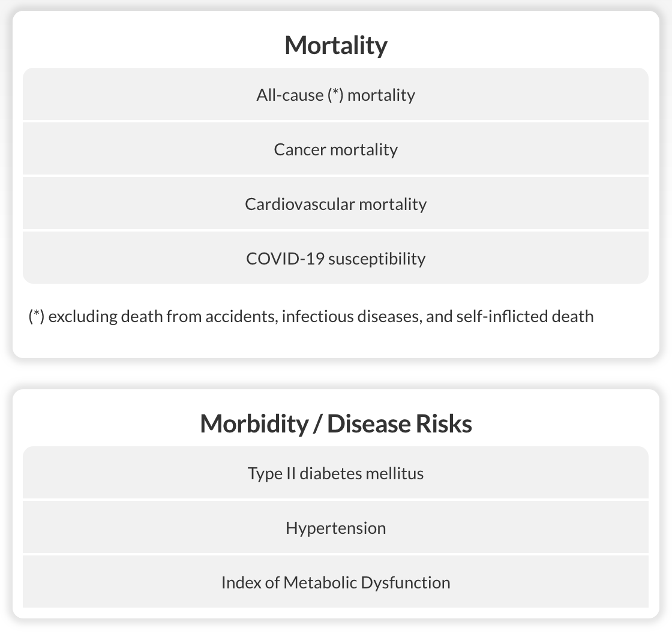Open the Cancer mortality entry
Screen dimensions: 672x634
335,149
